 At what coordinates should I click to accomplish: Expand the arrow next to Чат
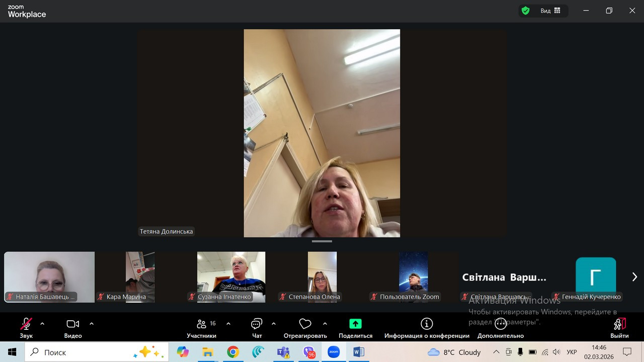(274, 324)
